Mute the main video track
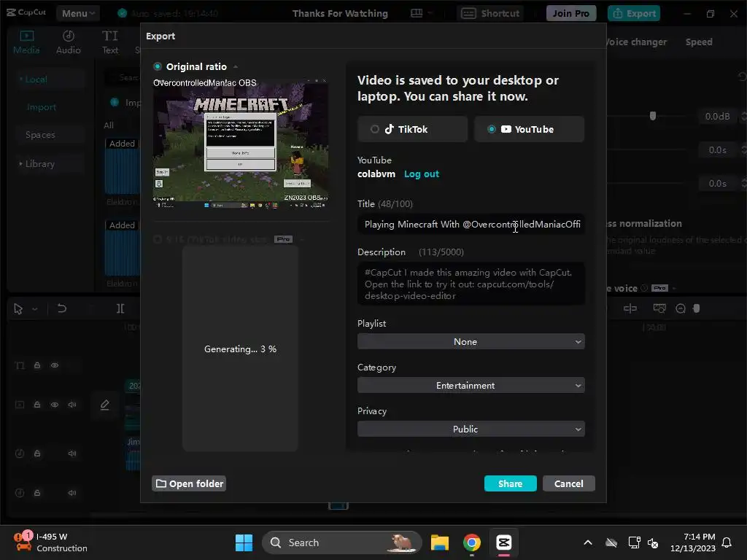Viewport: 747px width, 560px height. [x=72, y=404]
